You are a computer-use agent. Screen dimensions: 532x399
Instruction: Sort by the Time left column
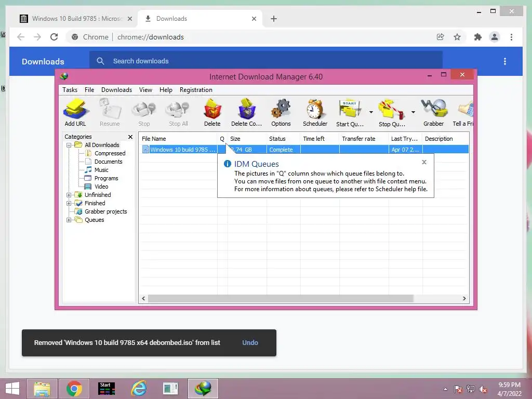click(x=320, y=139)
